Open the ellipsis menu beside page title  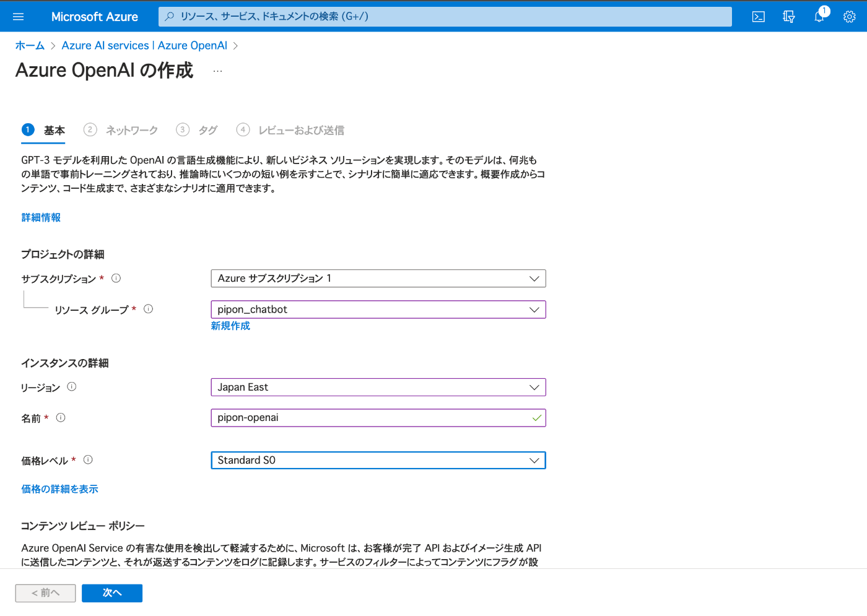tap(217, 71)
